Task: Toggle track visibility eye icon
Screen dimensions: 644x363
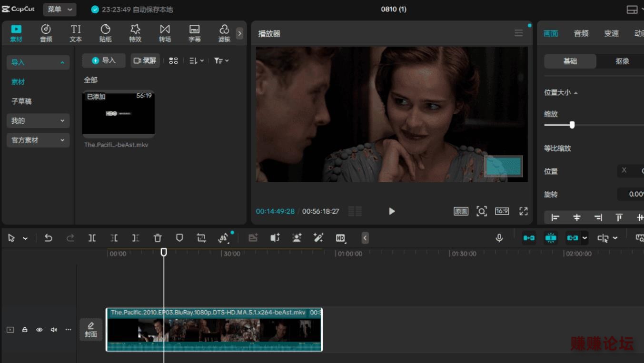Action: [x=40, y=330]
